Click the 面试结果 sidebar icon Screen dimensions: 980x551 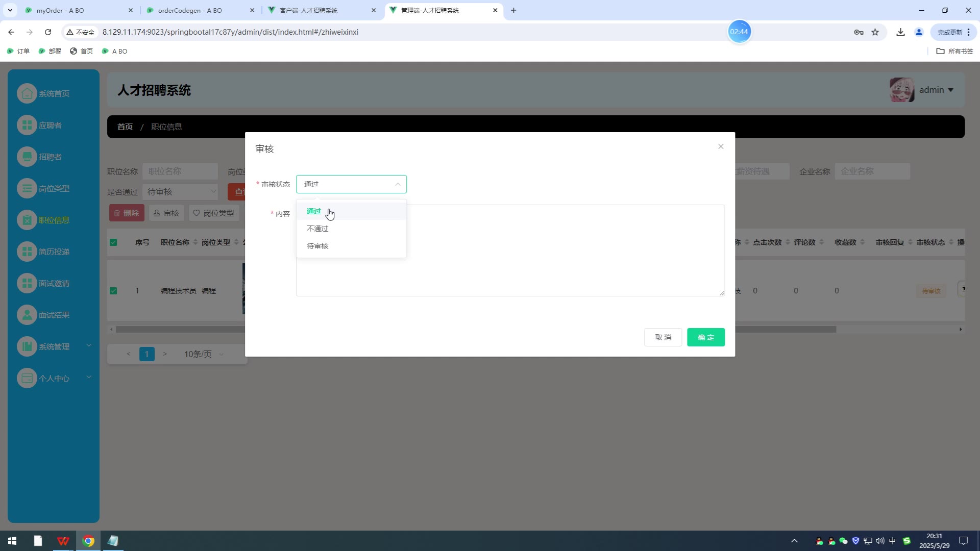click(27, 315)
